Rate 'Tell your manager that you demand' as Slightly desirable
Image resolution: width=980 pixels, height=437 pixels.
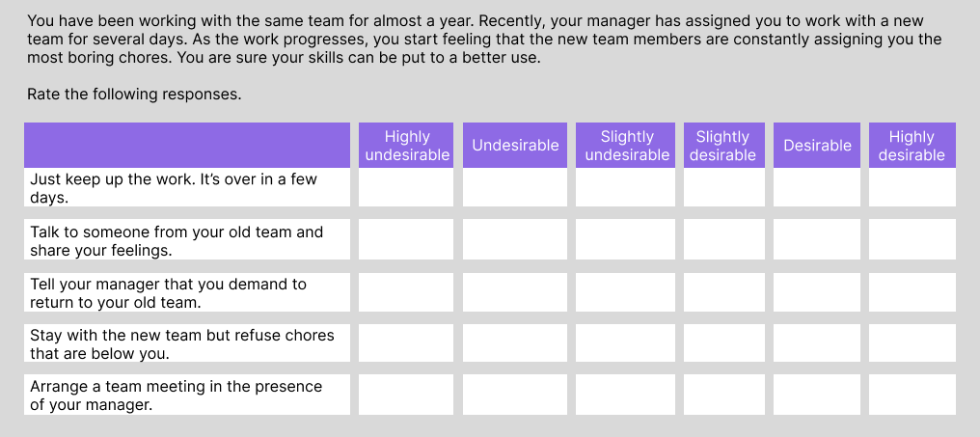723,292
